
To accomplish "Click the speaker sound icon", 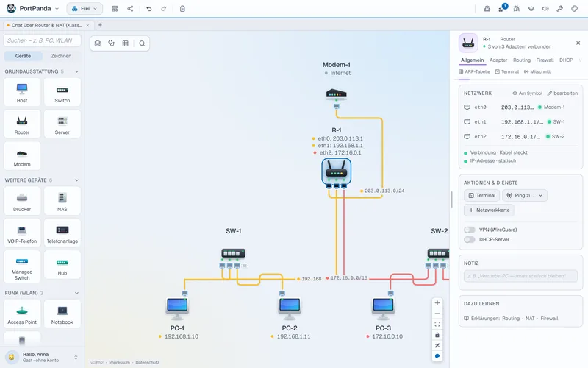I will pyautogui.click(x=545, y=9).
